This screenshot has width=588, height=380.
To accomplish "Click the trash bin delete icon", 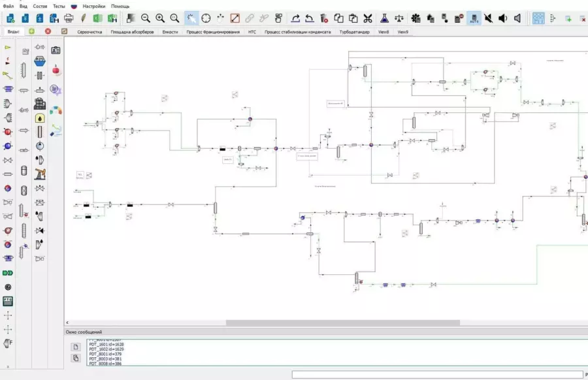I will [x=324, y=18].
